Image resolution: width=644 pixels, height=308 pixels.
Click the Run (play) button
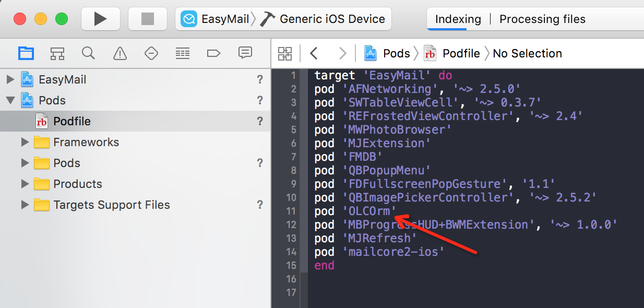100,19
